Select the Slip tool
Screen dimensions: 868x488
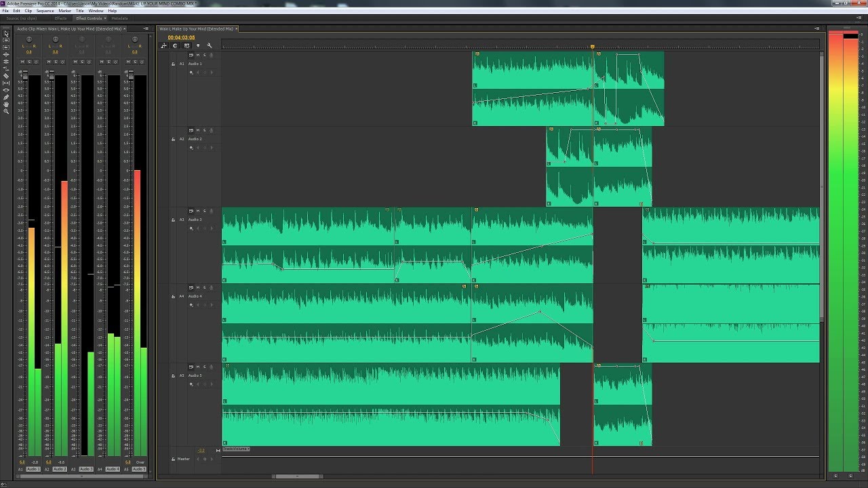pos(6,83)
